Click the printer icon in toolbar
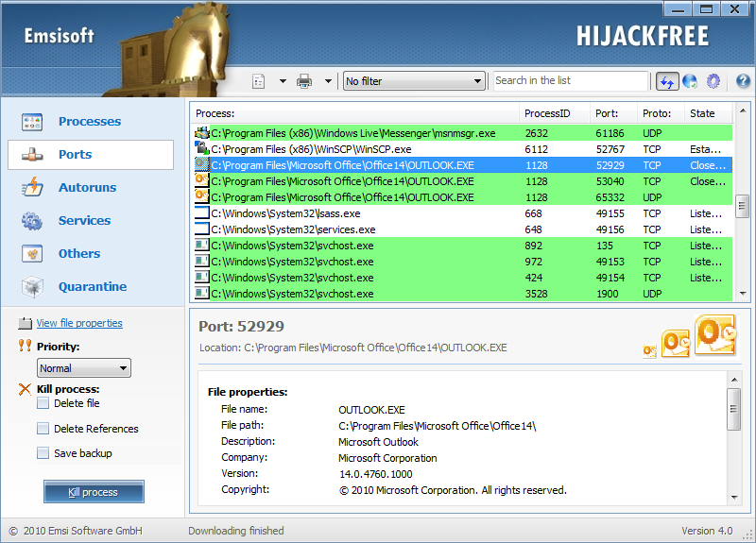 coord(304,81)
